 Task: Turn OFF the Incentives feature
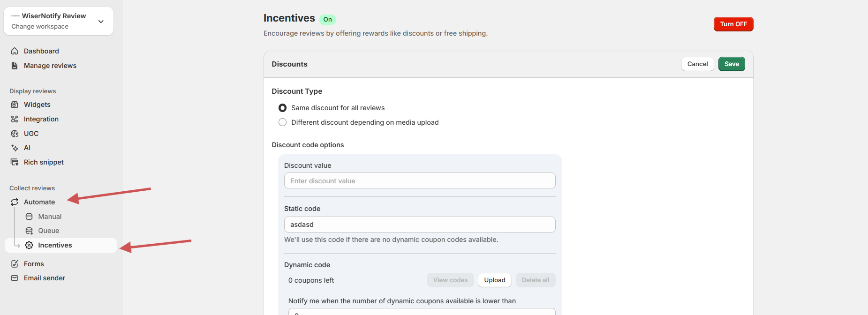tap(733, 24)
